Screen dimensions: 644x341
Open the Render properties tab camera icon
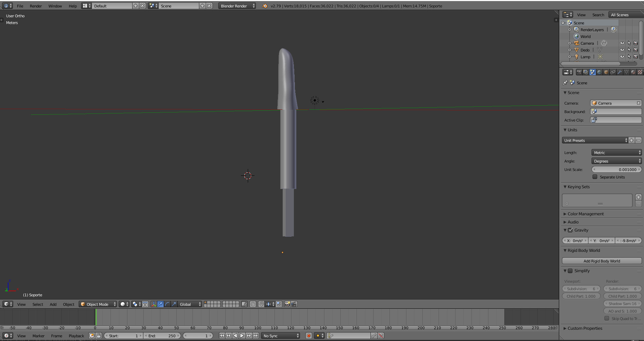tap(579, 72)
